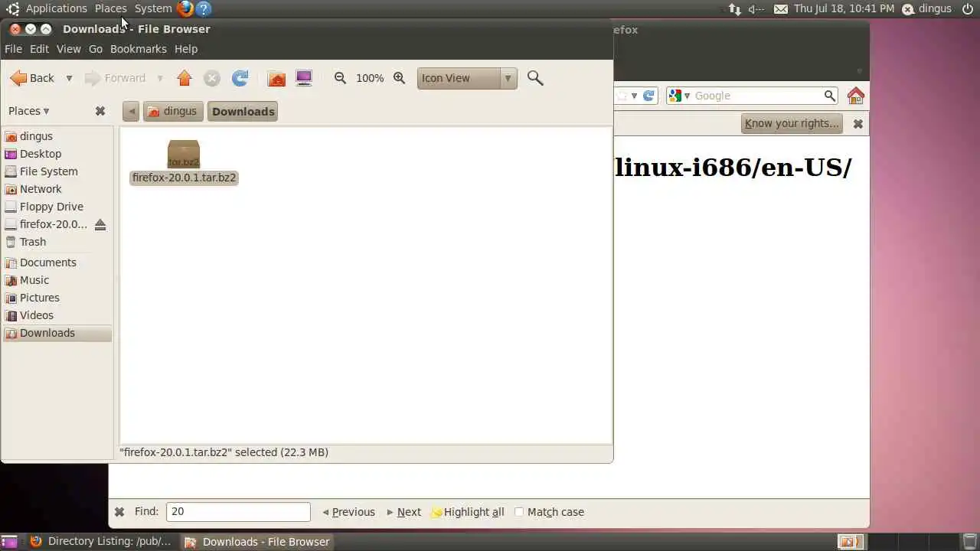Close the Firefox Find bar
The width and height of the screenshot is (980, 551).
[119, 512]
